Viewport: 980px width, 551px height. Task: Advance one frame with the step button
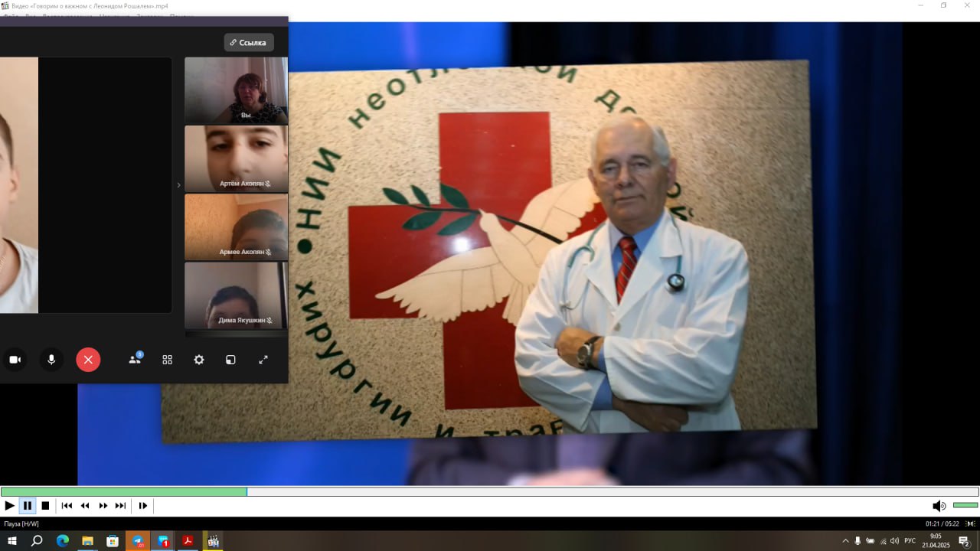tap(142, 506)
